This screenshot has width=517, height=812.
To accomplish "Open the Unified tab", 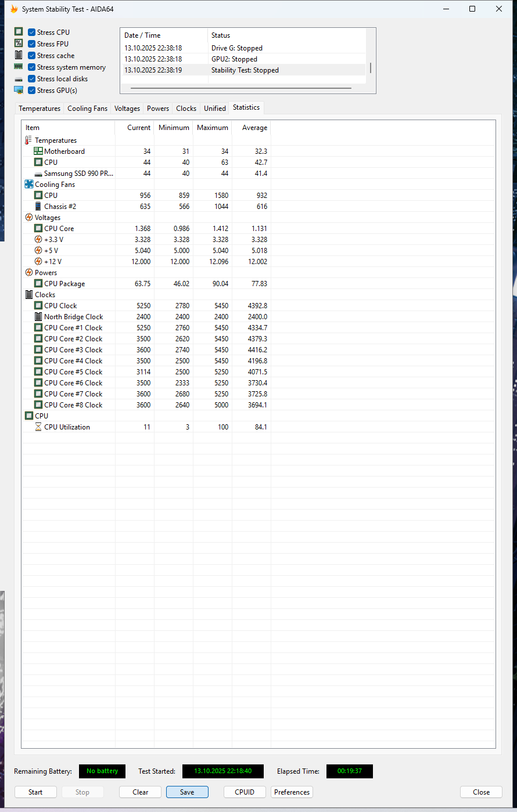I will pos(214,108).
